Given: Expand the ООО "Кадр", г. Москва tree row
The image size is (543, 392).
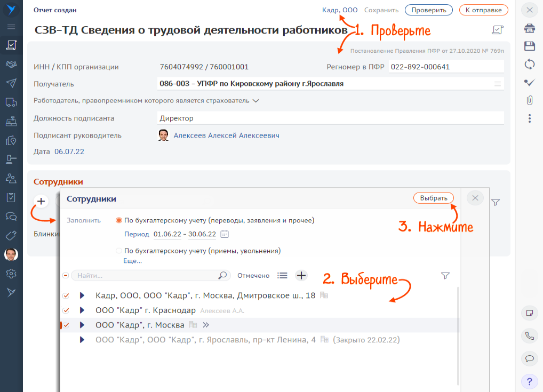Looking at the screenshot, I should coord(81,325).
